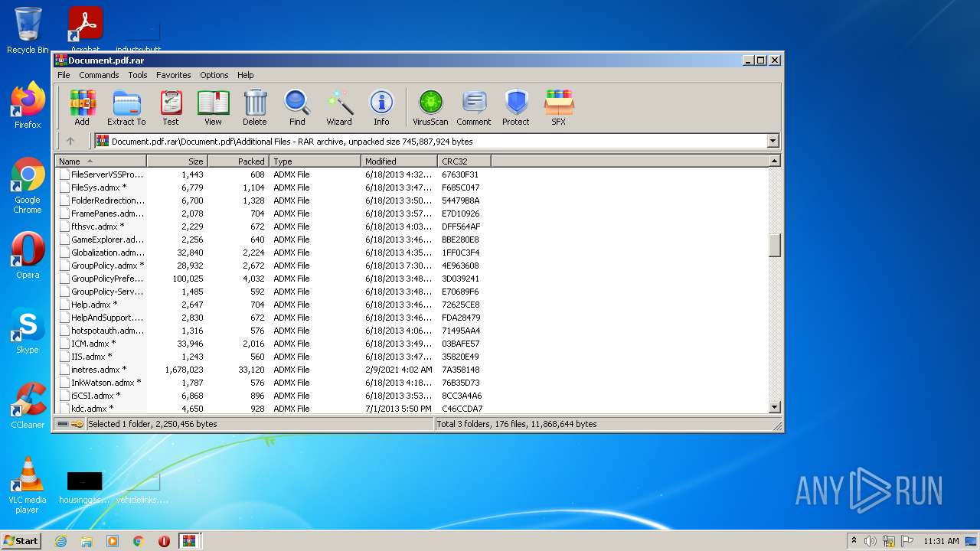Run VirusScan on the archive
The height and width of the screenshot is (551, 980).
pyautogui.click(x=430, y=108)
